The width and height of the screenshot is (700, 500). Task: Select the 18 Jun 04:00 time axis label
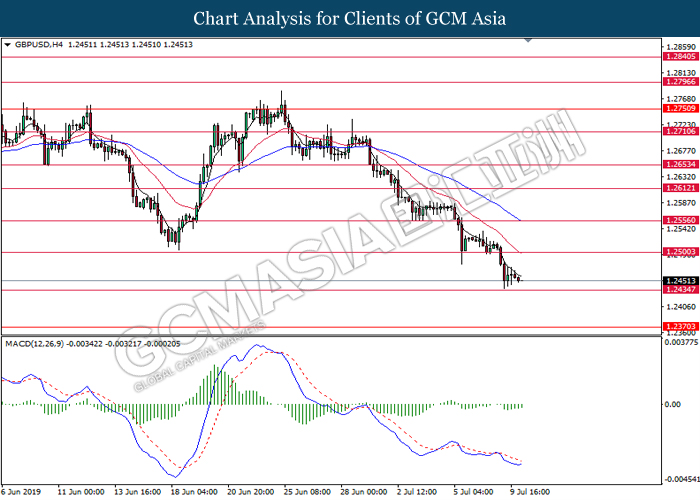(195, 492)
